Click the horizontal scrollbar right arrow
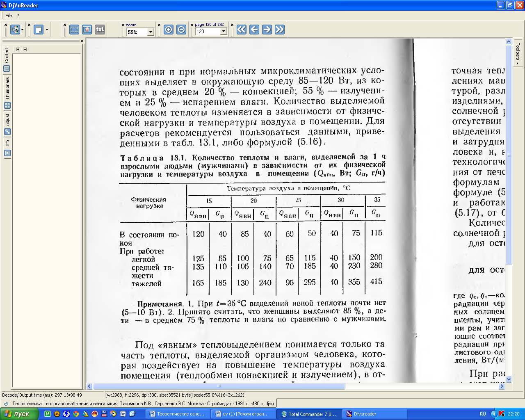The image size is (525, 420). click(x=502, y=386)
